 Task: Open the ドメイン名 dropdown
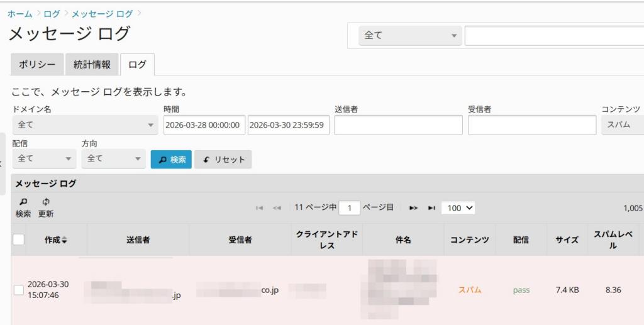coord(85,125)
